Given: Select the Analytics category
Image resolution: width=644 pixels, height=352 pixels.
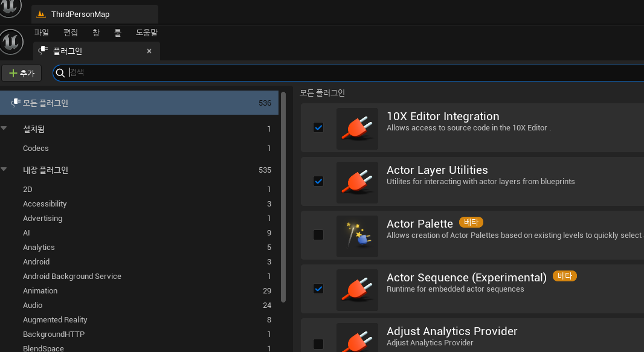Looking at the screenshot, I should point(139,248).
